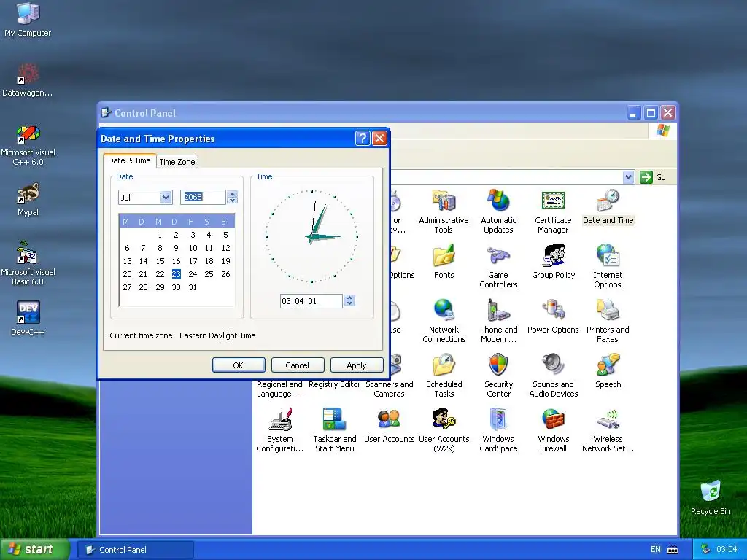Select day 26 in the calendar
This screenshot has height=560, width=747.
click(226, 274)
